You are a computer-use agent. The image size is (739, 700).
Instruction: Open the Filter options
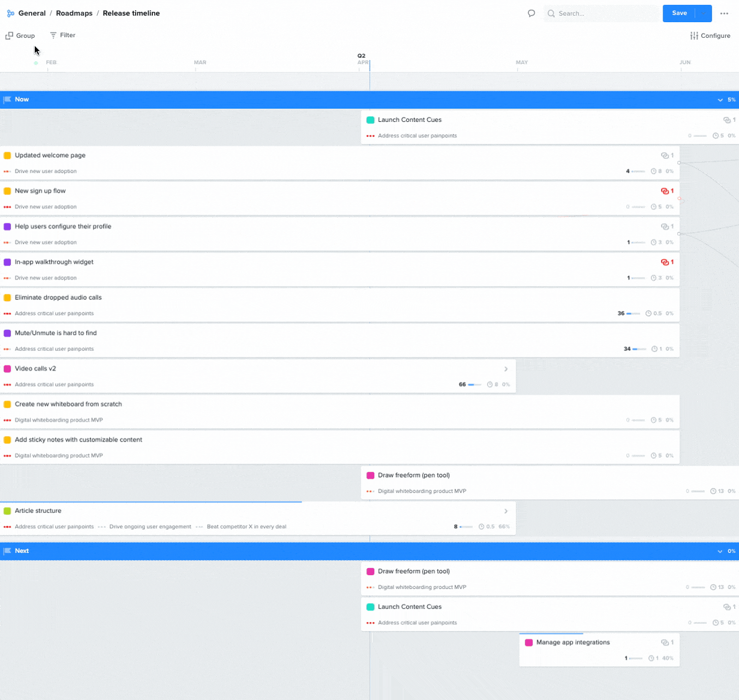point(62,35)
